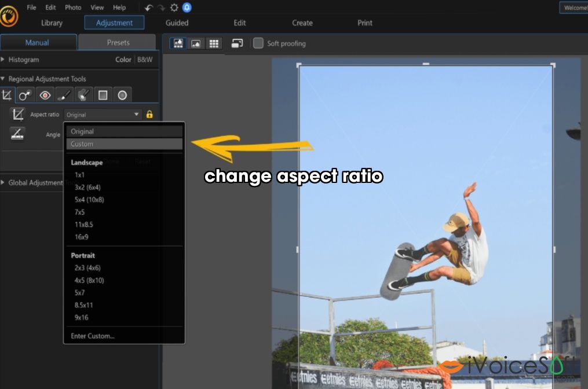Click the PhotoDirector application logo

tap(9, 16)
